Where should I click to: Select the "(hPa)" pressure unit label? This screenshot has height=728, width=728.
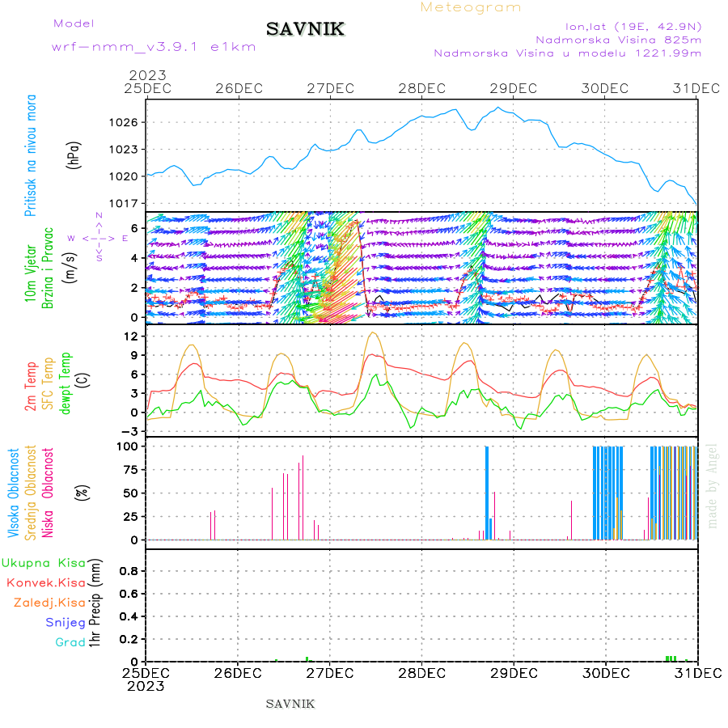(x=74, y=155)
